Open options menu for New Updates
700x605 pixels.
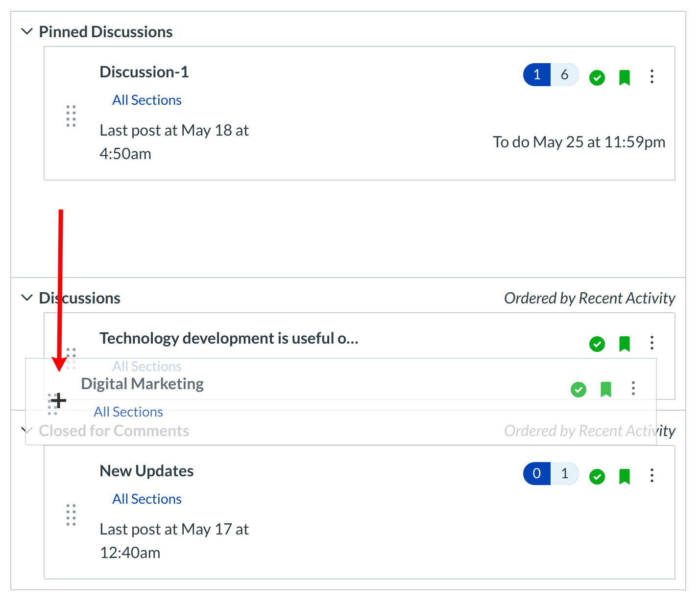tap(652, 475)
